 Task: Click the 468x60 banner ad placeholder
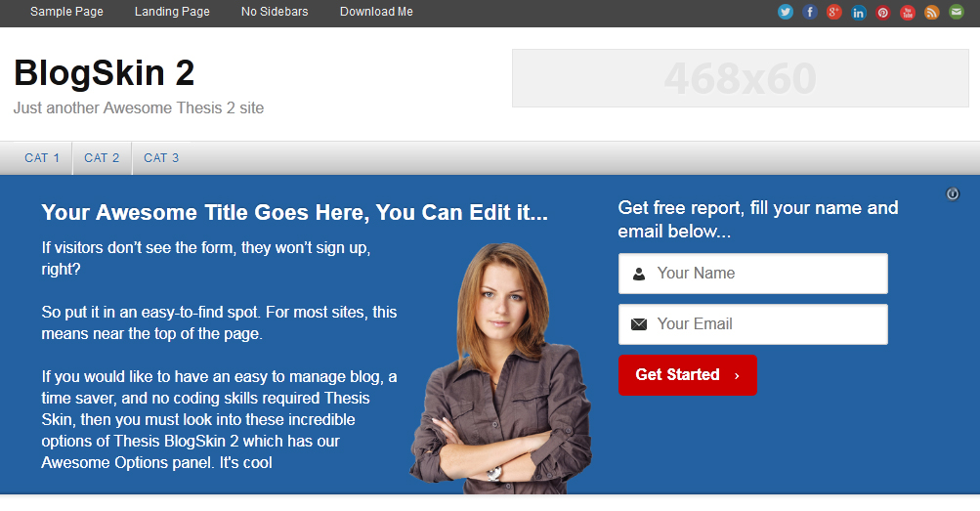pyautogui.click(x=741, y=78)
